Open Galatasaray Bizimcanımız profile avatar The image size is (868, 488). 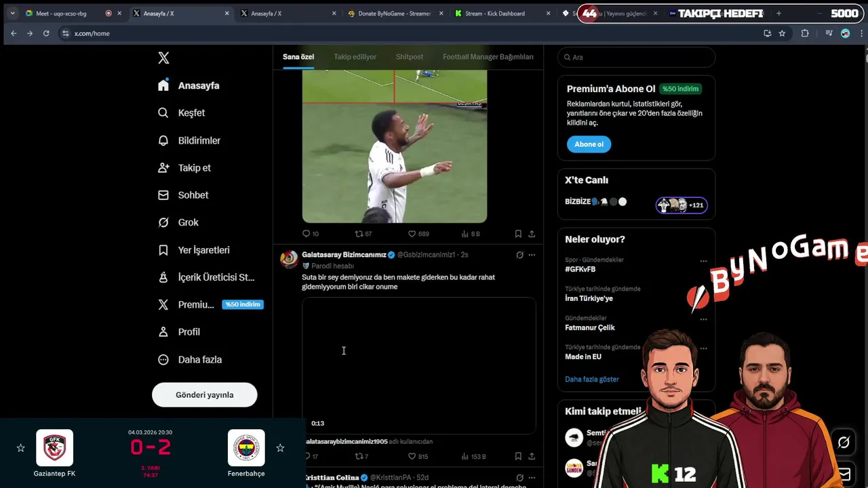[289, 259]
